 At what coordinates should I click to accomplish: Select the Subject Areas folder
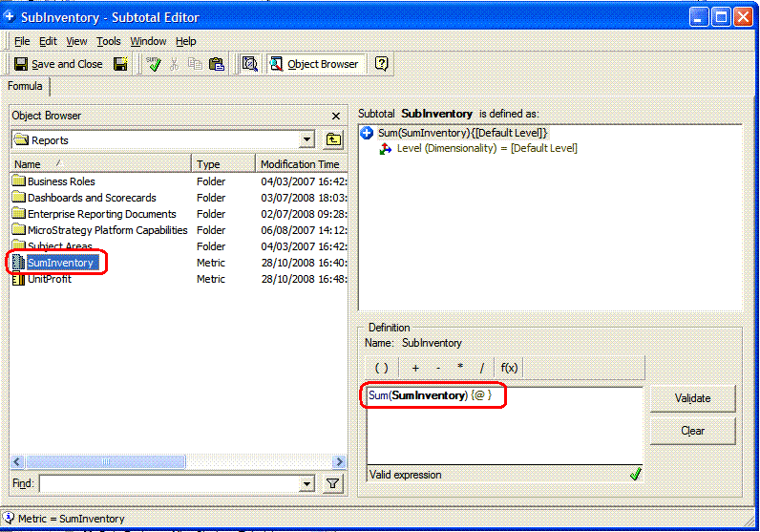(x=59, y=246)
